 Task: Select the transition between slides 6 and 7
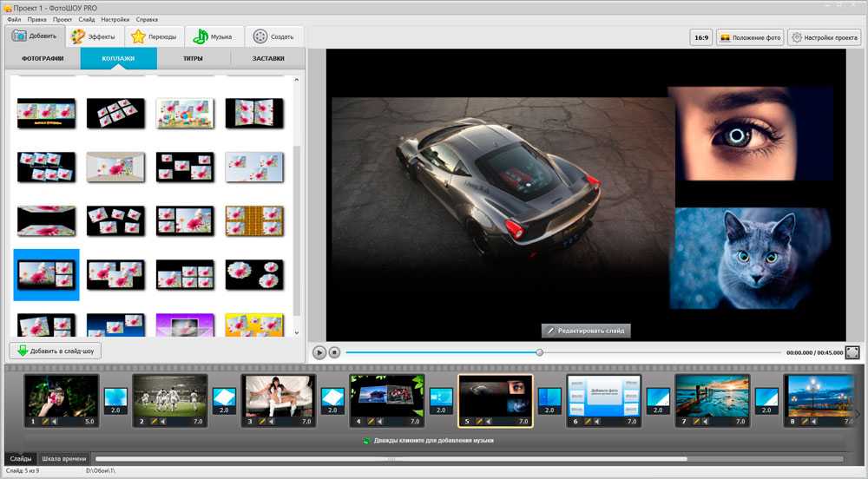click(658, 400)
